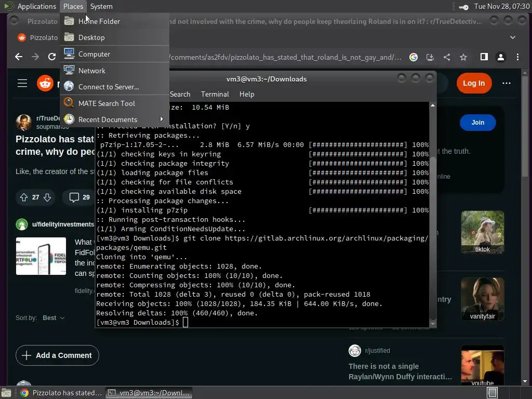Switch to vm3 terminal taskbar button
532x399 pixels.
coord(149,393)
